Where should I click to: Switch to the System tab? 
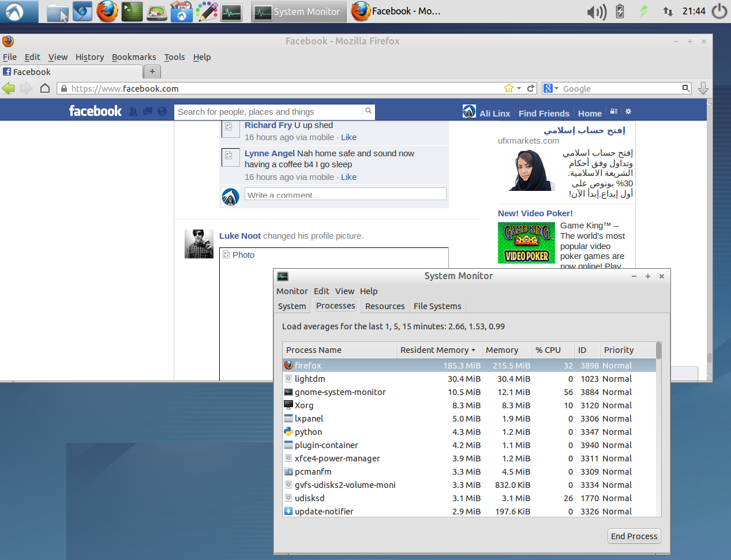[x=292, y=306]
